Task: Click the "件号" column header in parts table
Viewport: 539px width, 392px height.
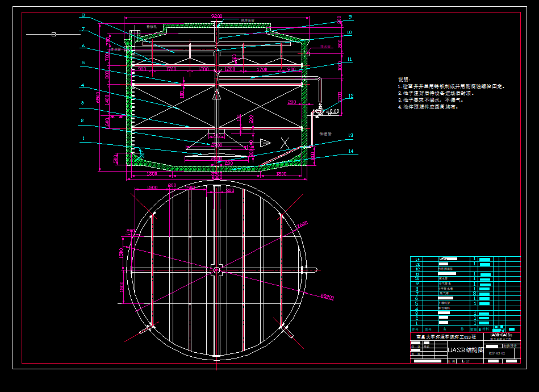Action: tap(416, 329)
